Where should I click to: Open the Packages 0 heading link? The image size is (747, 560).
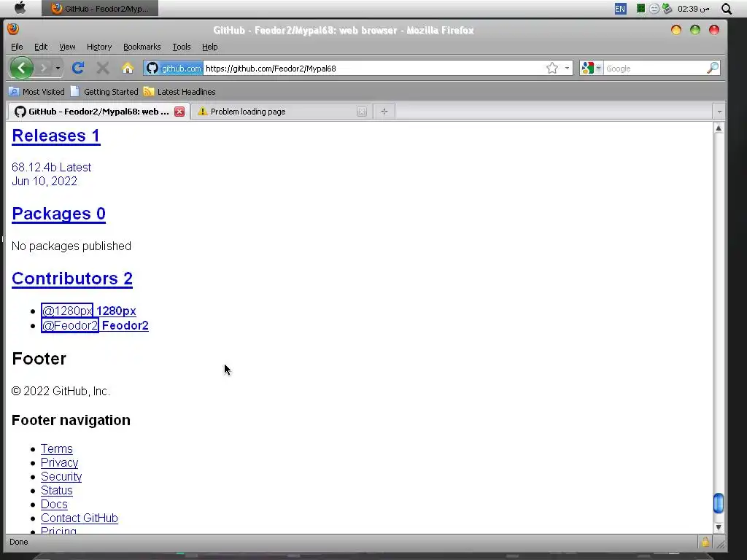(x=58, y=214)
